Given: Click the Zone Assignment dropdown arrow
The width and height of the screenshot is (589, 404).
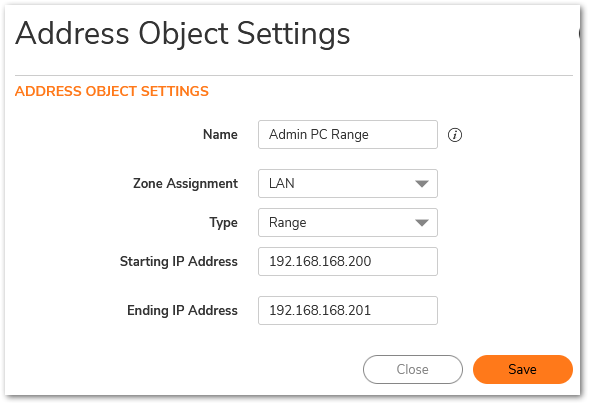Looking at the screenshot, I should tap(422, 184).
